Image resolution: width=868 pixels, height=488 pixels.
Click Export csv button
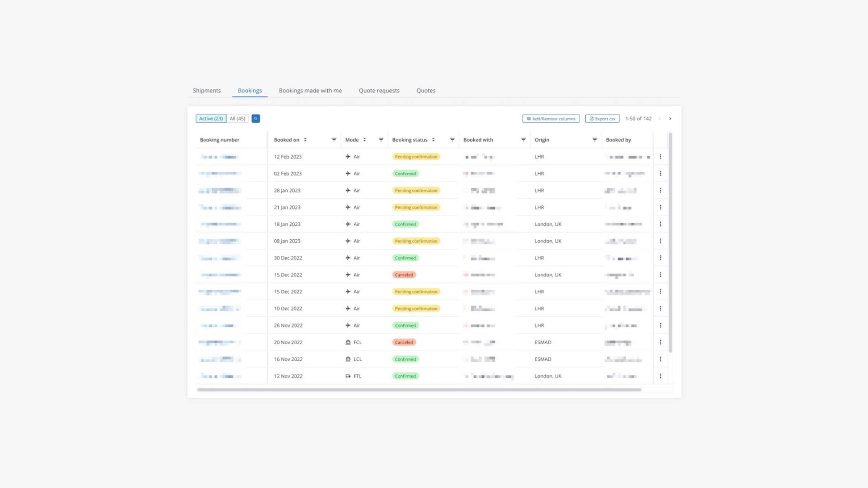(602, 118)
